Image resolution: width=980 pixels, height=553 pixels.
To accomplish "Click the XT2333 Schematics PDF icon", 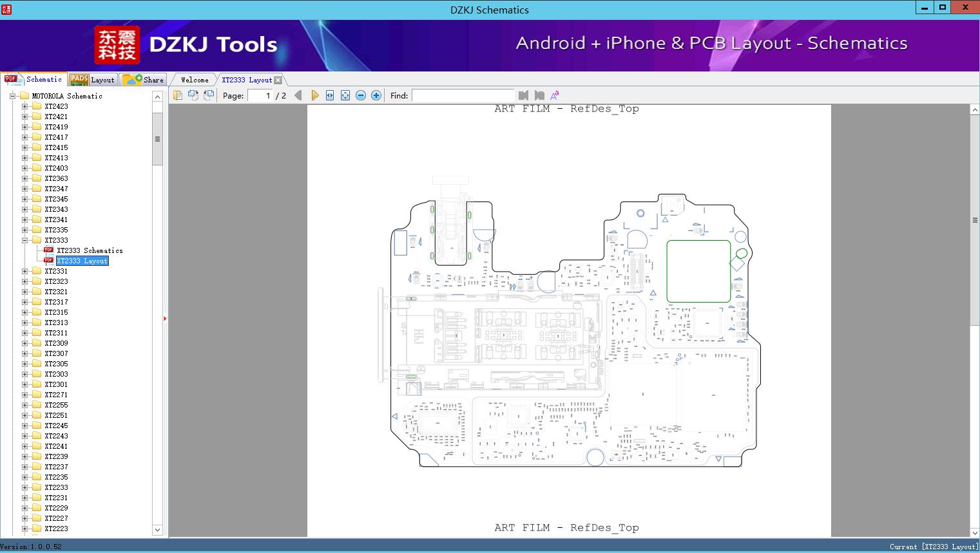I will coord(48,250).
